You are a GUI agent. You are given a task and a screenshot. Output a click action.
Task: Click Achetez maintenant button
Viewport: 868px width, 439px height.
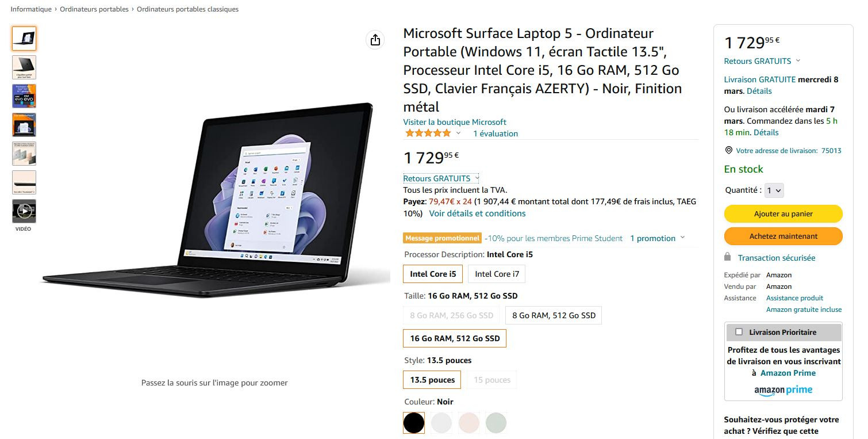point(783,236)
